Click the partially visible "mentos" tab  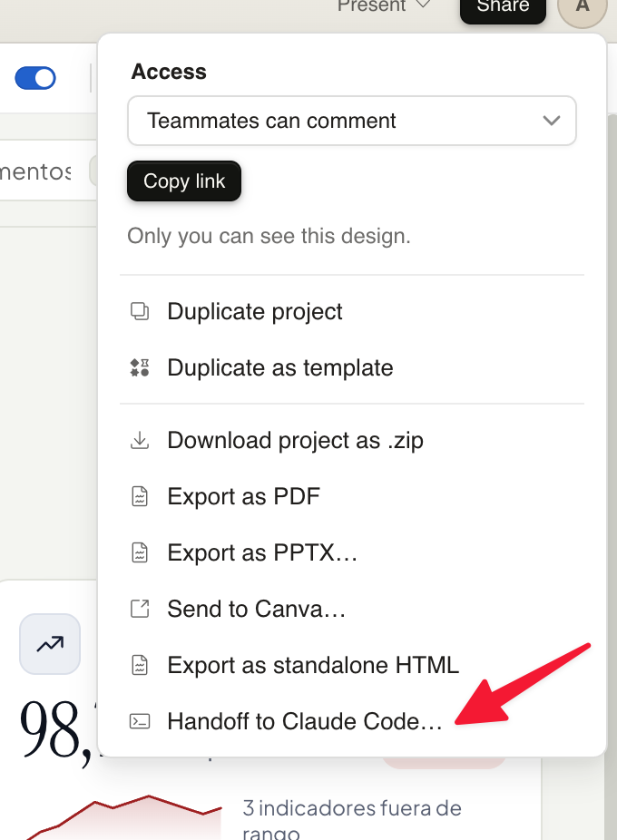click(x=36, y=171)
